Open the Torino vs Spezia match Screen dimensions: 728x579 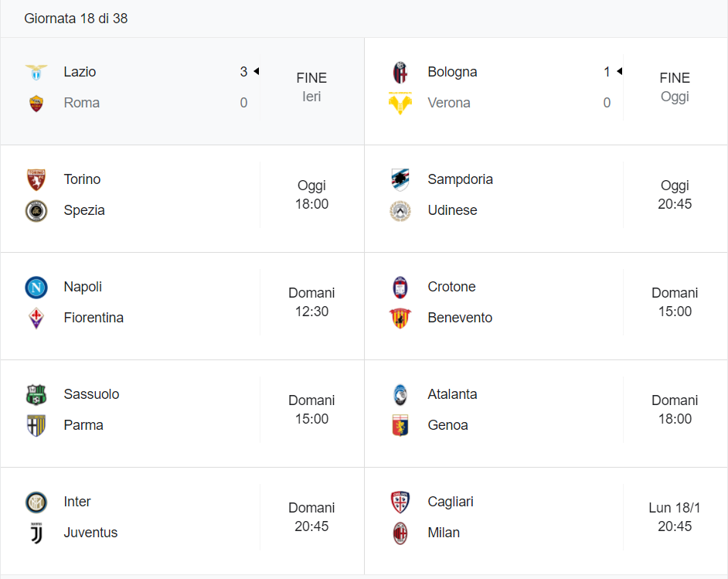[182, 199]
